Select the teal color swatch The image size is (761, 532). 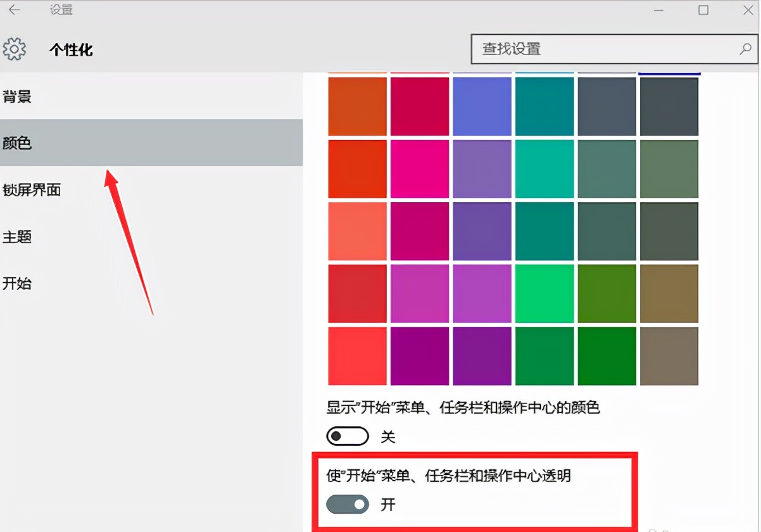[x=544, y=104]
